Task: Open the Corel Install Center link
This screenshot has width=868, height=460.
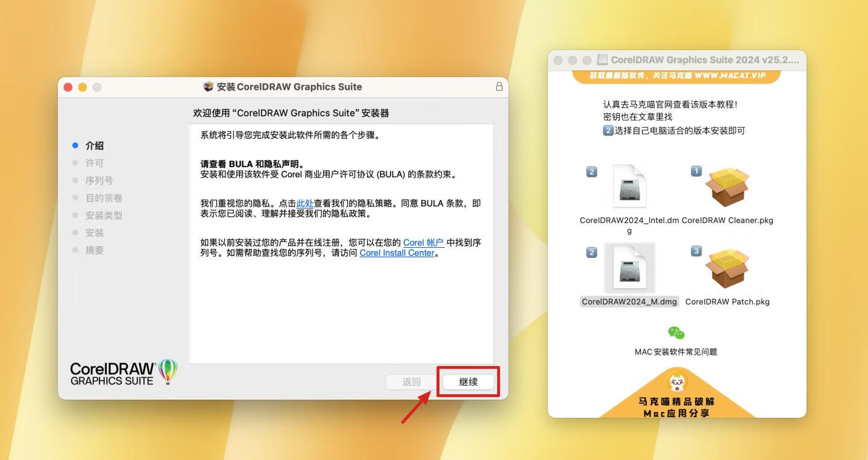Action: coord(397,253)
